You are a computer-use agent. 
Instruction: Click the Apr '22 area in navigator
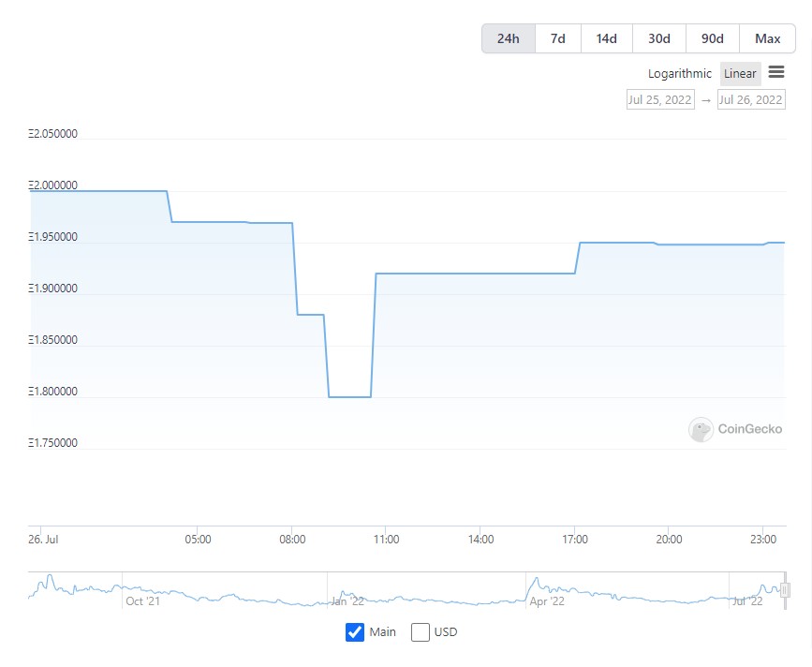pos(547,601)
